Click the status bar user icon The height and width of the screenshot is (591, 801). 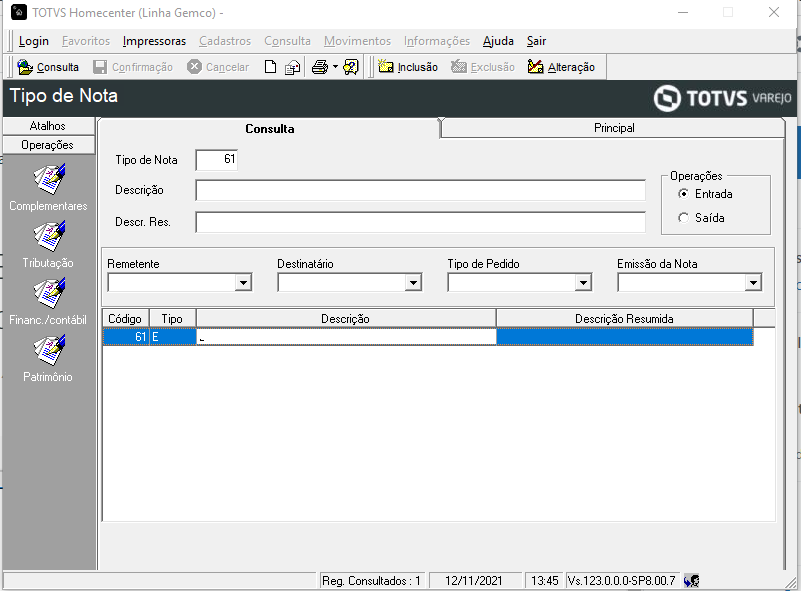coord(692,581)
